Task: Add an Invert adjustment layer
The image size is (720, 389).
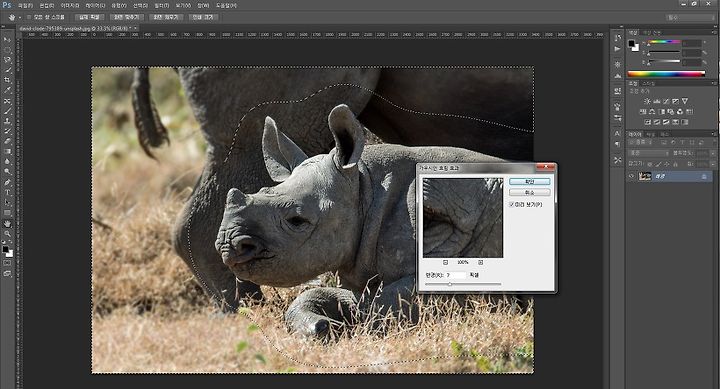Action: coord(648,122)
